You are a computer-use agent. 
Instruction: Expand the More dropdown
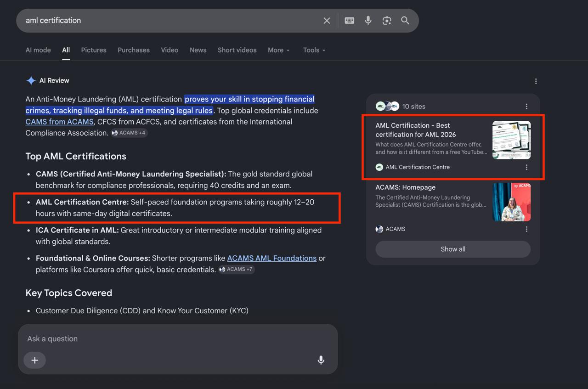pyautogui.click(x=279, y=50)
